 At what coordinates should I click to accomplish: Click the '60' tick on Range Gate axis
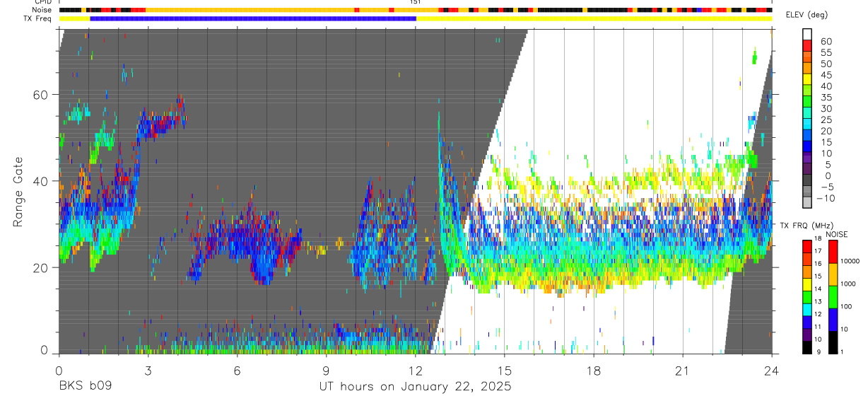pyautogui.click(x=41, y=95)
